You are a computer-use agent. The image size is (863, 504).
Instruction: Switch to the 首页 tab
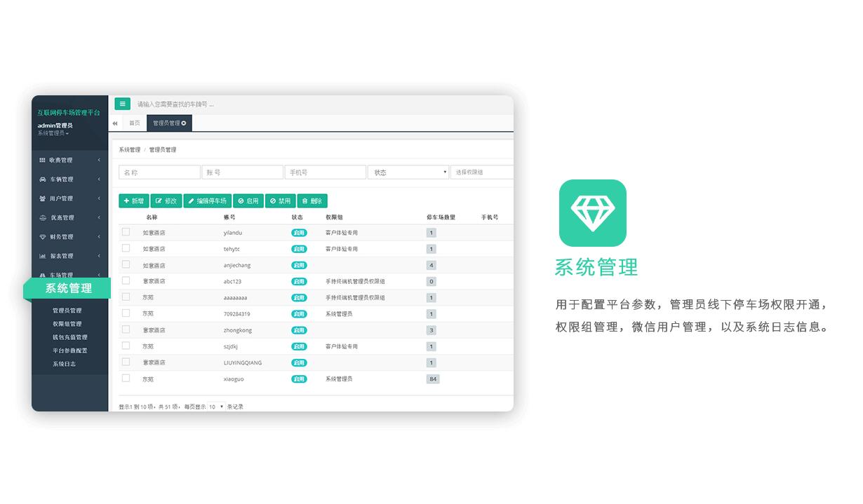coord(134,123)
